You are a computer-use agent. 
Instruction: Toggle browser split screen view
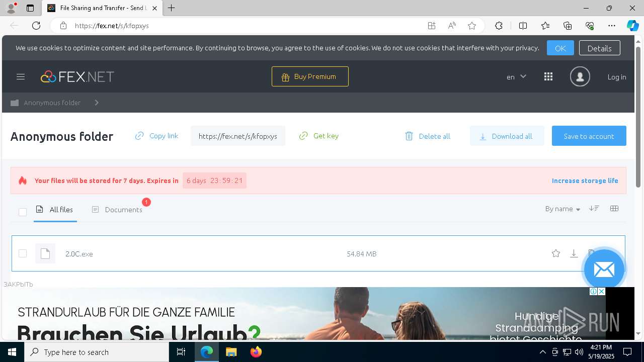click(x=523, y=26)
